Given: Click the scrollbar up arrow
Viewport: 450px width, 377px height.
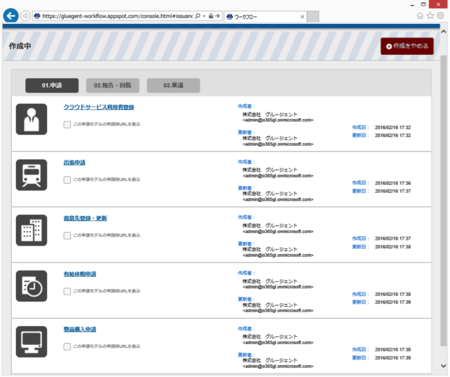Looking at the screenshot, I should [443, 31].
